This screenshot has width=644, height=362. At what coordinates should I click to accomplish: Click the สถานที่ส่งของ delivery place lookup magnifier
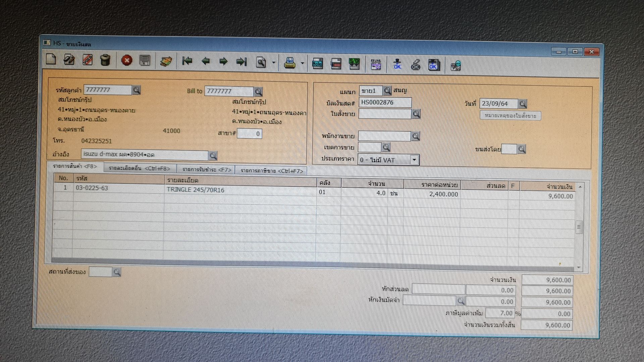pos(117,272)
